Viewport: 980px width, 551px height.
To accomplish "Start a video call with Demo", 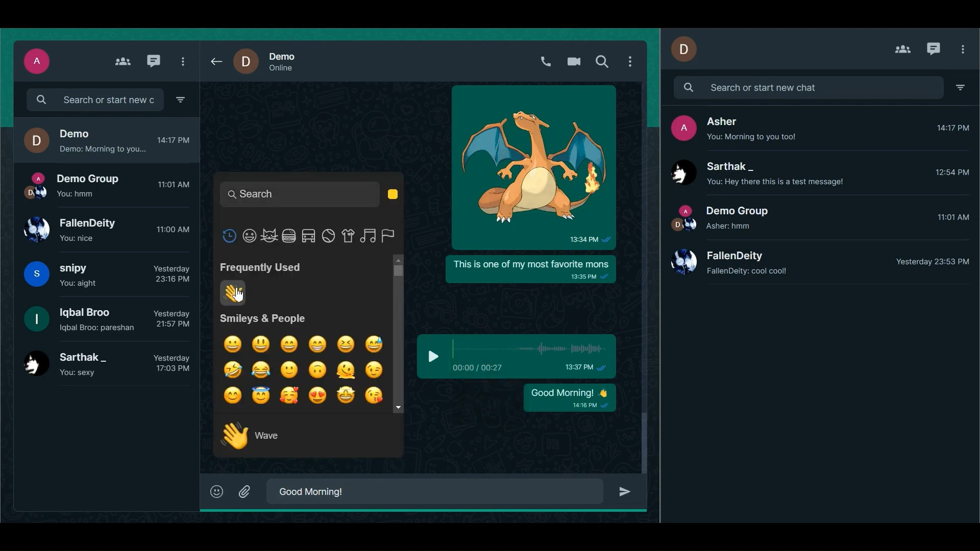I will tap(574, 62).
